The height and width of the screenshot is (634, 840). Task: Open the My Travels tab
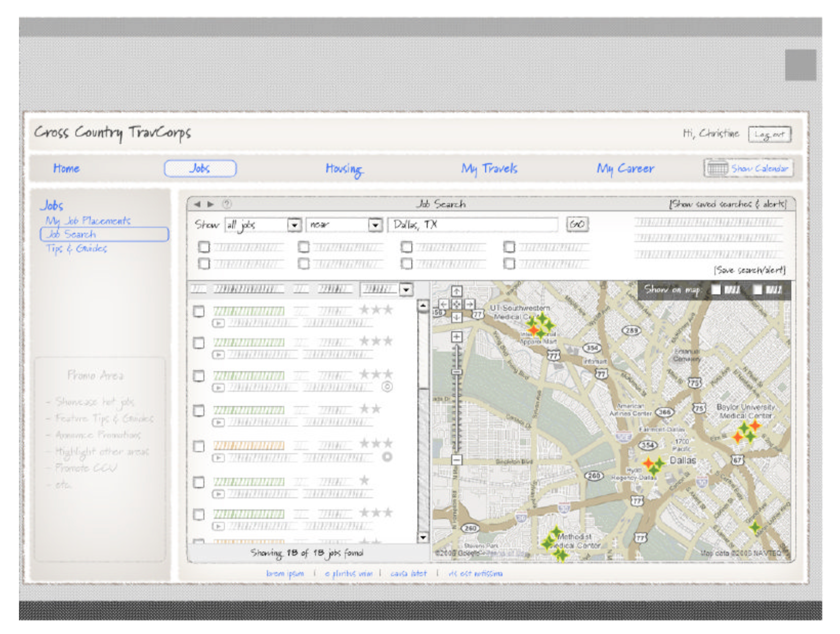(489, 169)
